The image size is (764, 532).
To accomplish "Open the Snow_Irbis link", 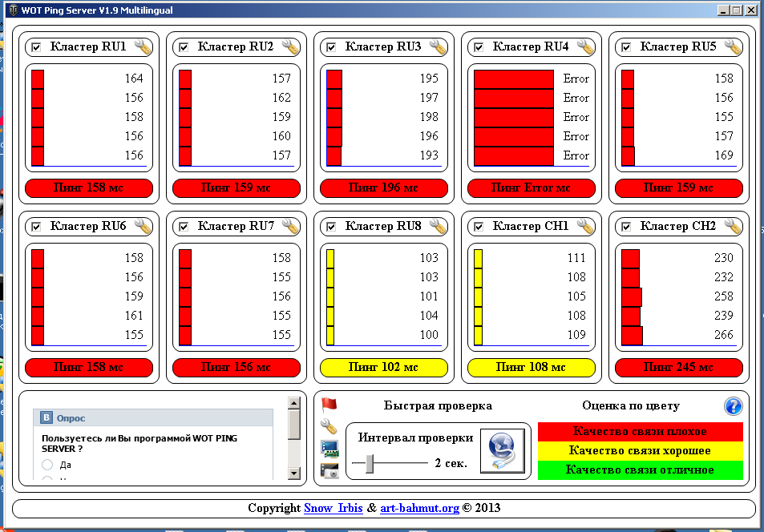I will (333, 508).
